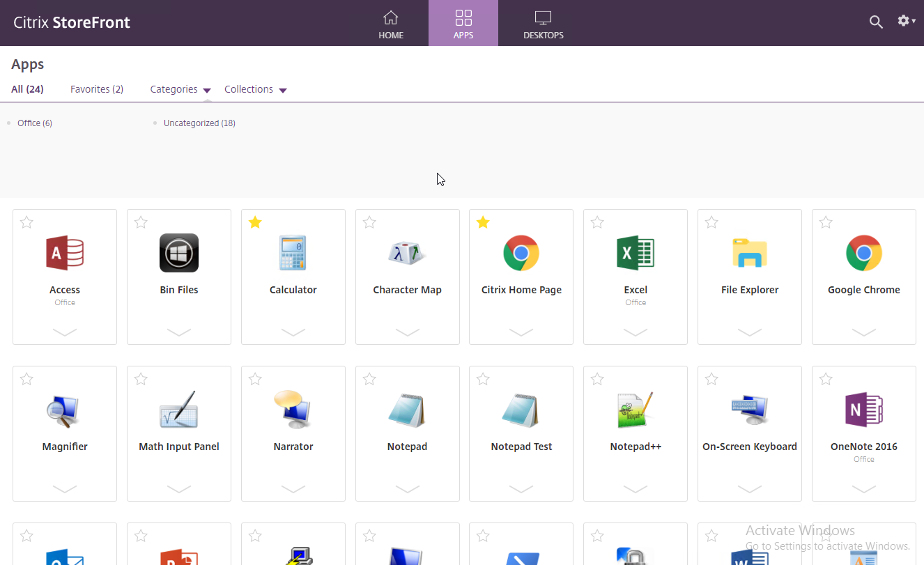Image resolution: width=924 pixels, height=565 pixels.
Task: Click the On-Screen Keyboard label
Action: click(x=750, y=447)
